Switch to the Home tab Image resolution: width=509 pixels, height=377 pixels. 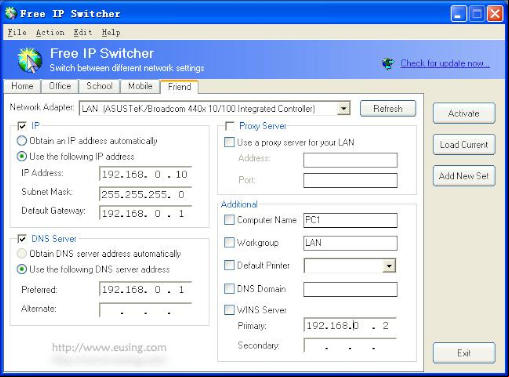22,86
